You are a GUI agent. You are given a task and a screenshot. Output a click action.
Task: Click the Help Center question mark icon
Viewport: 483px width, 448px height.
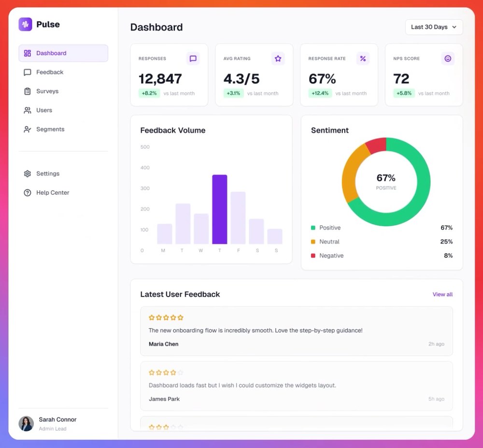[x=28, y=193]
